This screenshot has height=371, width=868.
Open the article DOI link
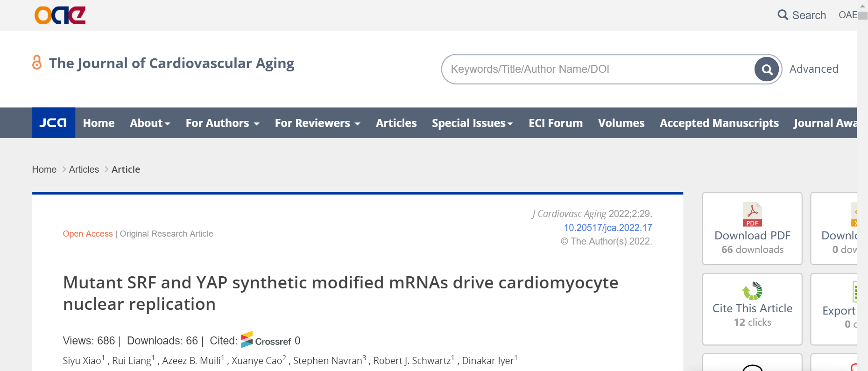[607, 228]
